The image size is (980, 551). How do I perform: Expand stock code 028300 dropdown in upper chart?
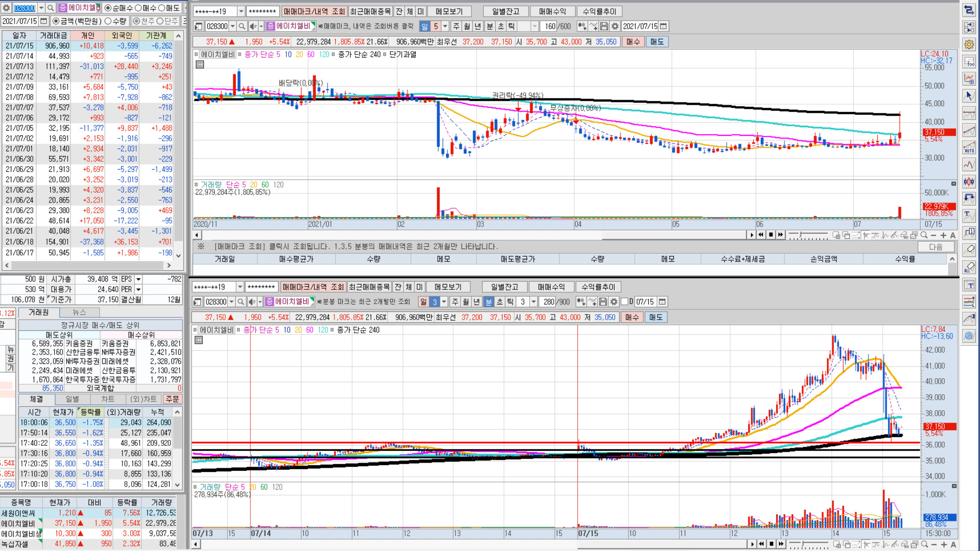[233, 27]
